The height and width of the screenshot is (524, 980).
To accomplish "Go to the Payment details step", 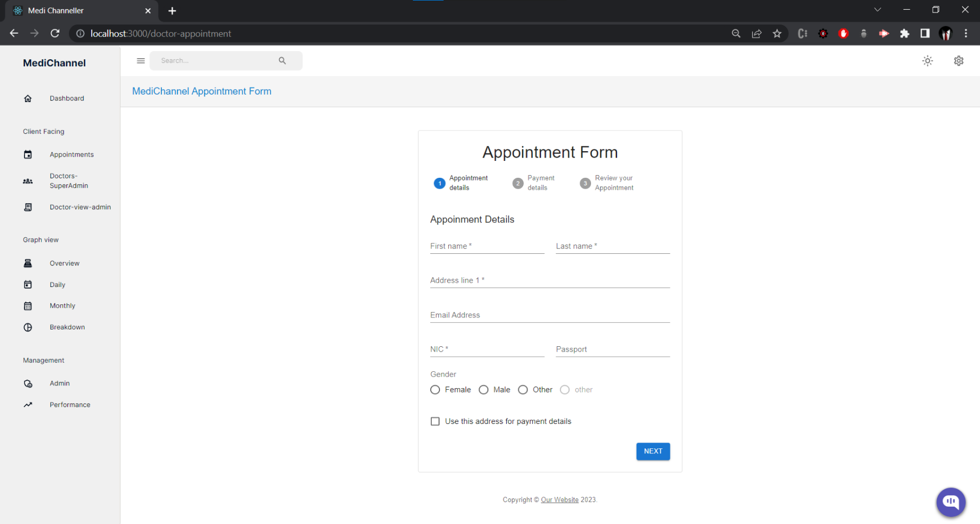I will point(518,183).
